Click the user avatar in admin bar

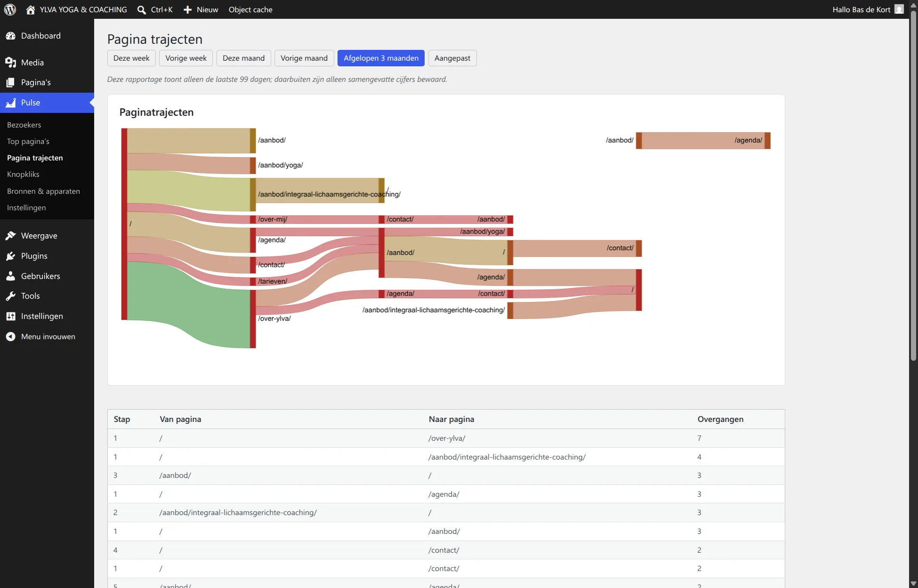[x=899, y=9]
